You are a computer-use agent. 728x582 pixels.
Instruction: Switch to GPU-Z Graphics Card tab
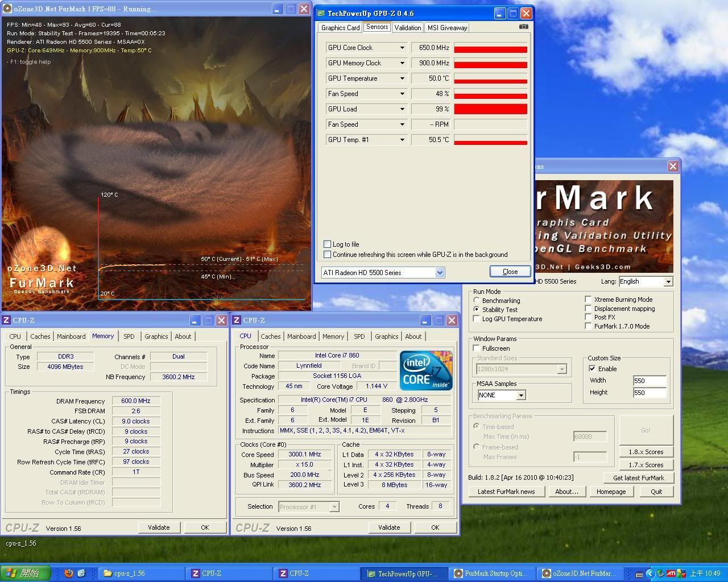340,27
